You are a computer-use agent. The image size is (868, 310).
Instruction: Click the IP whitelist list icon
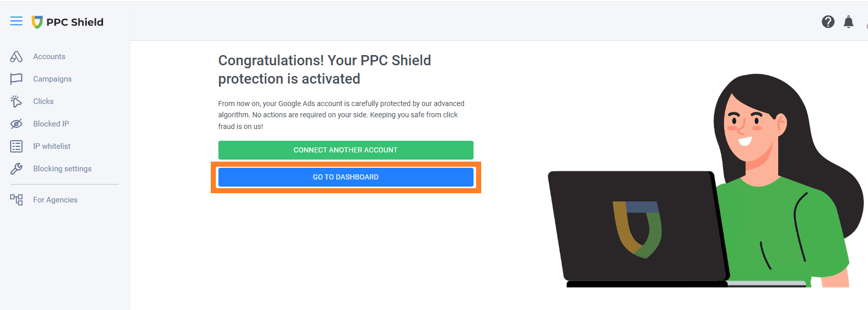16,146
